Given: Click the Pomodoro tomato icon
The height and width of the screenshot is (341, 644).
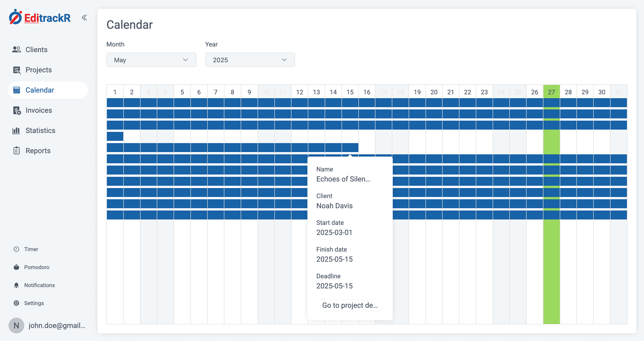Looking at the screenshot, I should pyautogui.click(x=16, y=267).
